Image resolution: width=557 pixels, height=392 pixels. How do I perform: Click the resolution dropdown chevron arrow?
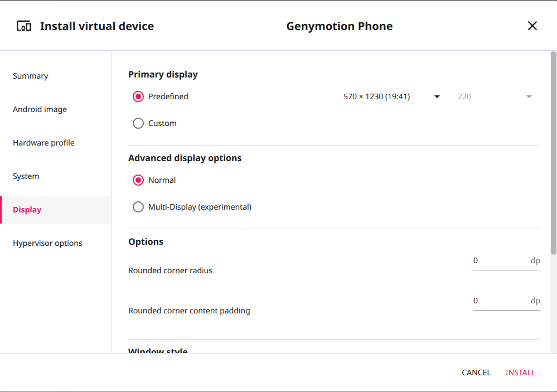[x=437, y=96]
